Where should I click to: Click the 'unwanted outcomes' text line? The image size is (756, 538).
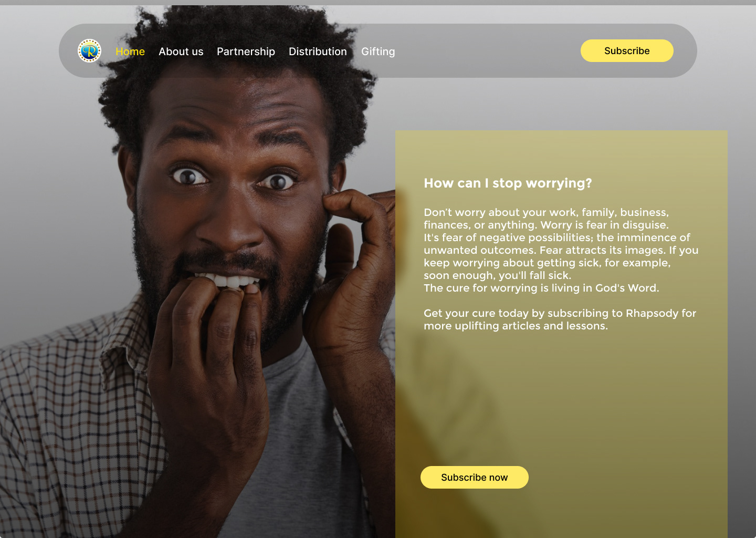point(561,250)
